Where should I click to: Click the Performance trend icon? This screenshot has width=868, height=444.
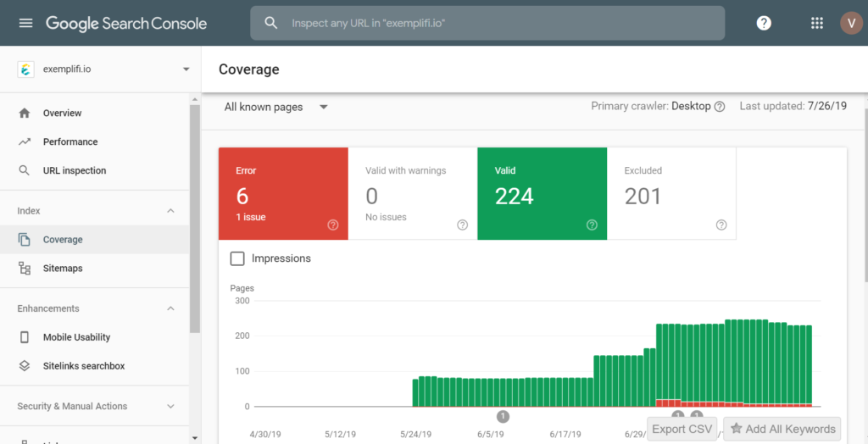[25, 142]
